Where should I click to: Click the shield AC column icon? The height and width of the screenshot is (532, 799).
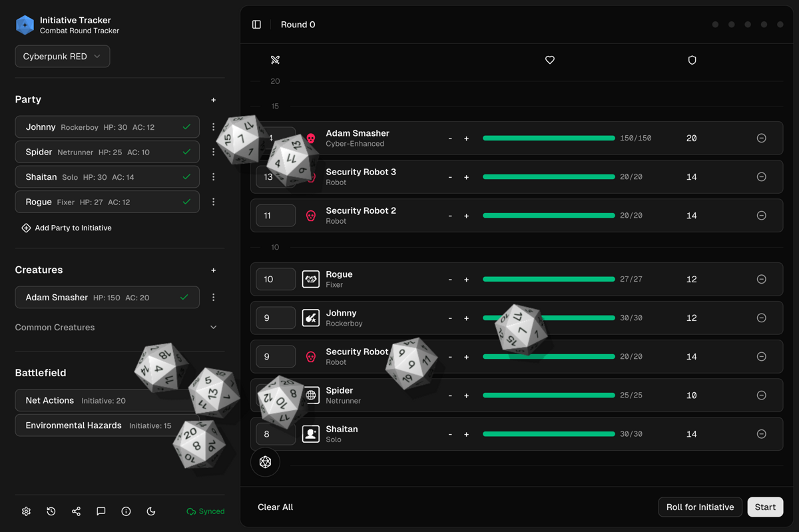692,60
